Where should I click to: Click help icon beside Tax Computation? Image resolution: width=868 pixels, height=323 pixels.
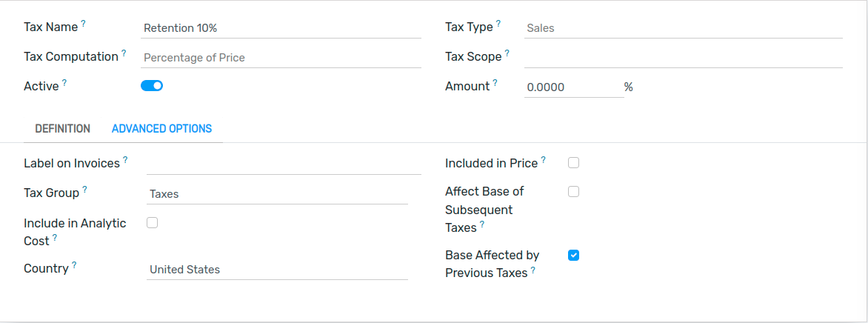tap(124, 53)
